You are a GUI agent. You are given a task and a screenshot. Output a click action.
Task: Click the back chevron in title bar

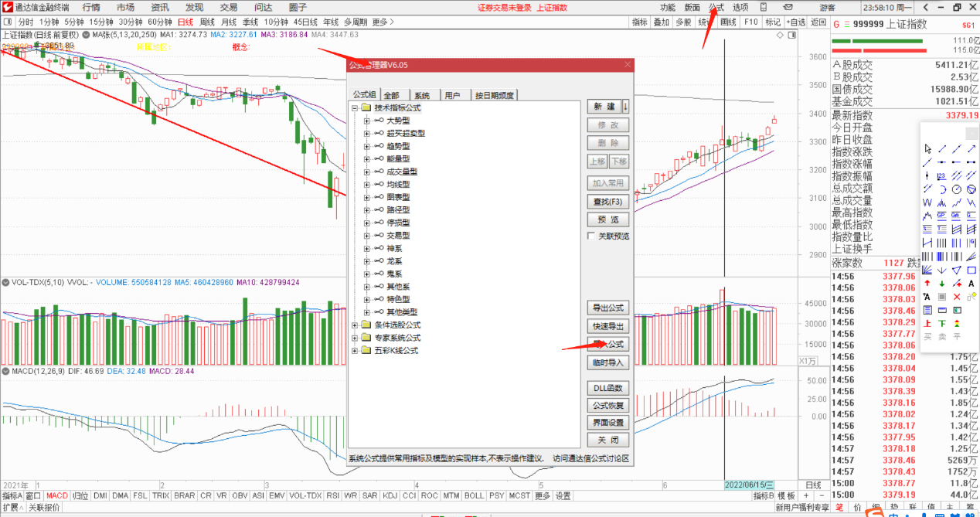point(925,8)
